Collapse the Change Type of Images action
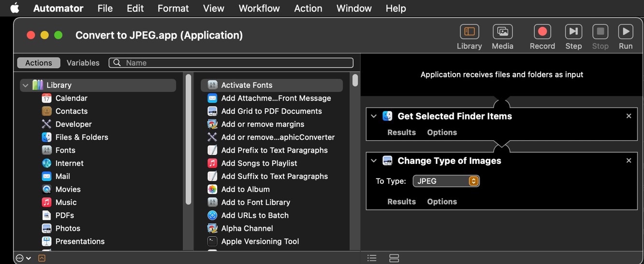The image size is (644, 264). (374, 161)
